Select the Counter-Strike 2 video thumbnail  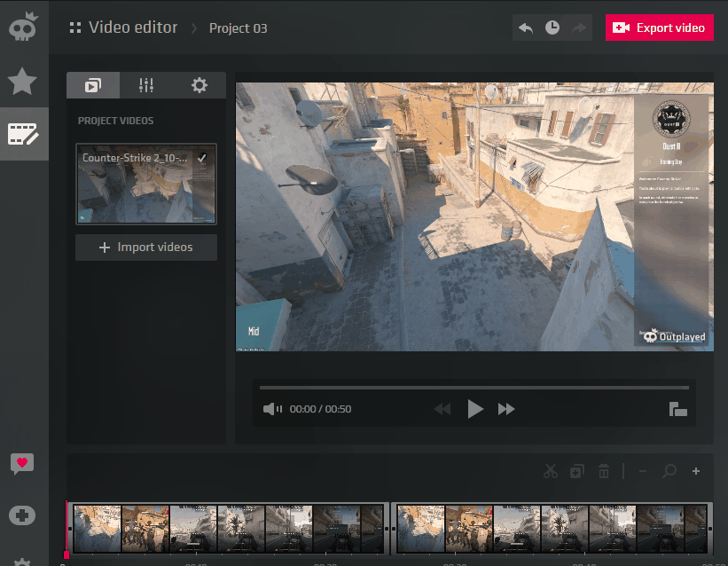[x=146, y=184]
